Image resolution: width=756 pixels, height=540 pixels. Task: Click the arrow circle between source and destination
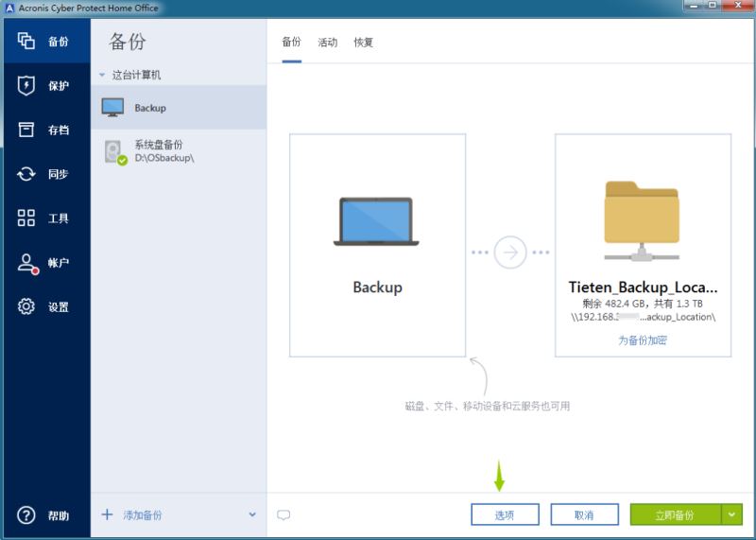point(510,252)
